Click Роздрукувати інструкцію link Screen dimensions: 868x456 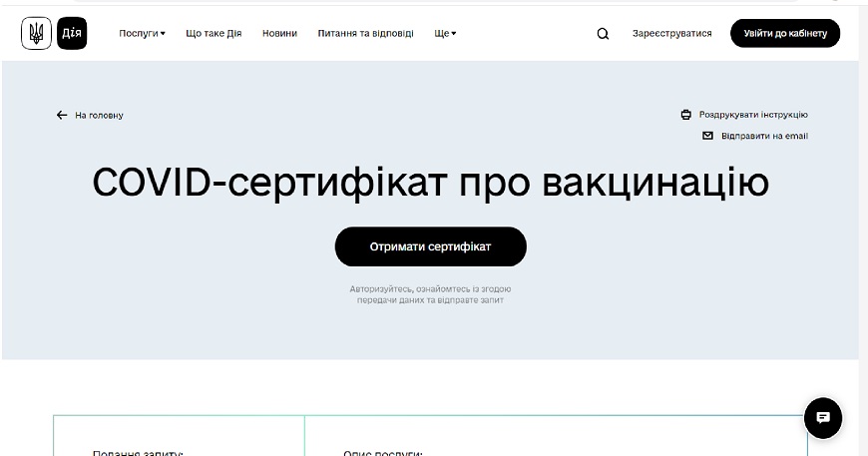[x=753, y=115]
